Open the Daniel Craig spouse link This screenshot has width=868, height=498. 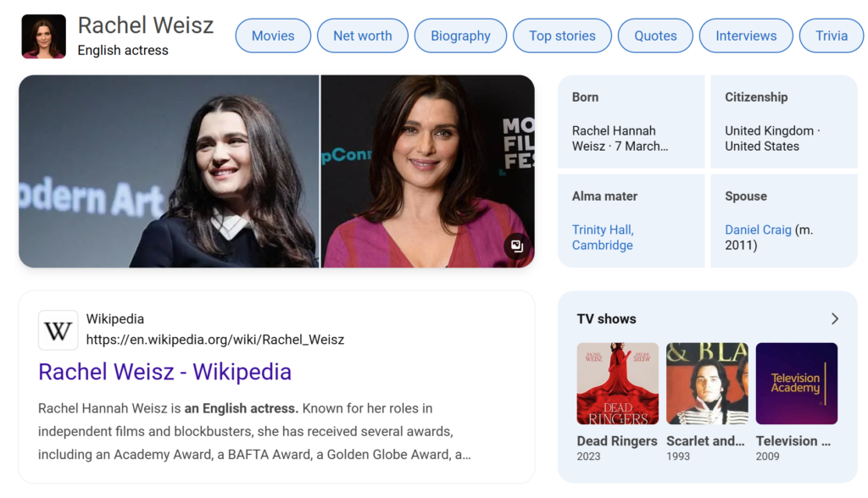758,230
